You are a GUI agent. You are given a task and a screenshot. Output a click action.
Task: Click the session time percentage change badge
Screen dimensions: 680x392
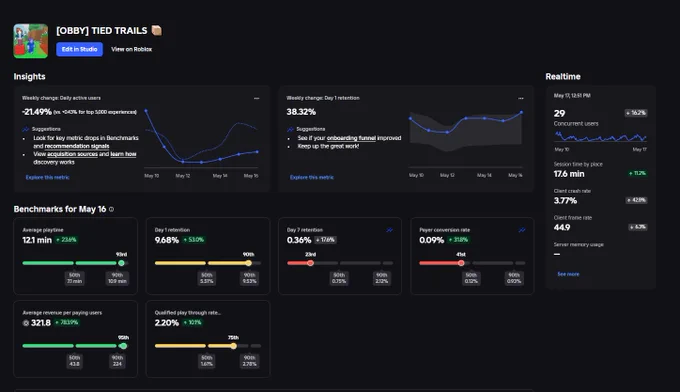pos(638,173)
